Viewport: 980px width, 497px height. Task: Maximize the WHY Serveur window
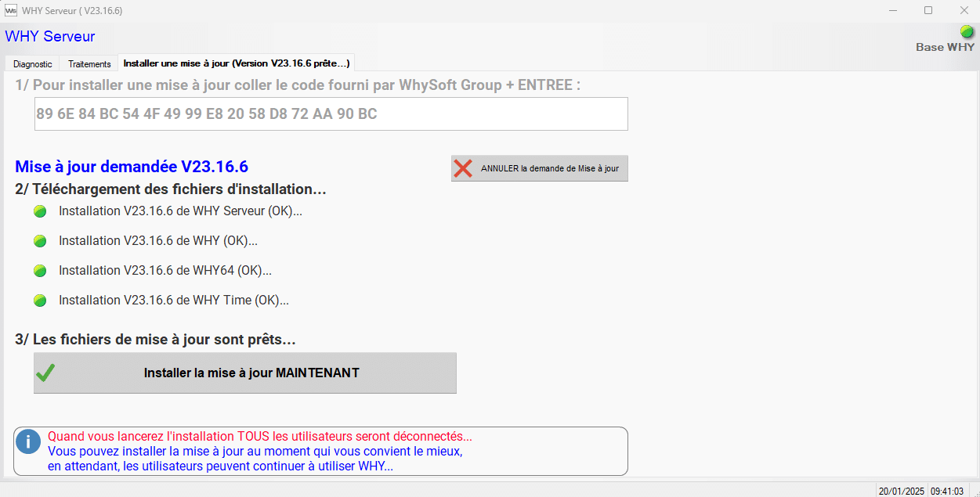click(x=928, y=10)
